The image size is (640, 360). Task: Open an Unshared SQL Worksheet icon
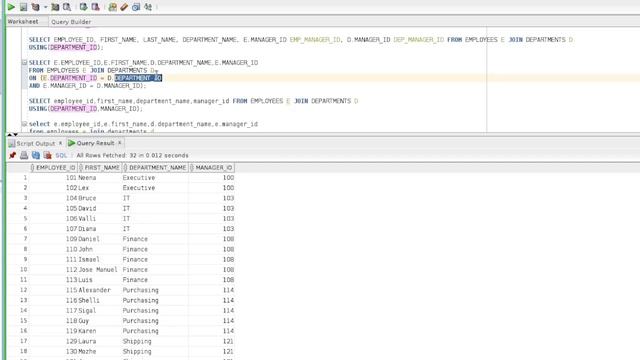point(113,7)
